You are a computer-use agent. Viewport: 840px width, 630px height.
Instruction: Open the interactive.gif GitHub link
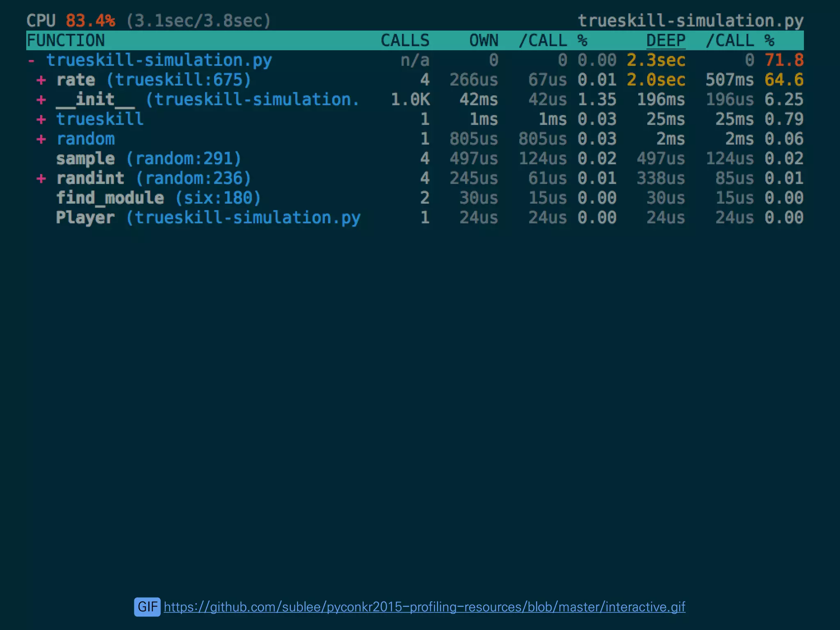[x=425, y=607]
